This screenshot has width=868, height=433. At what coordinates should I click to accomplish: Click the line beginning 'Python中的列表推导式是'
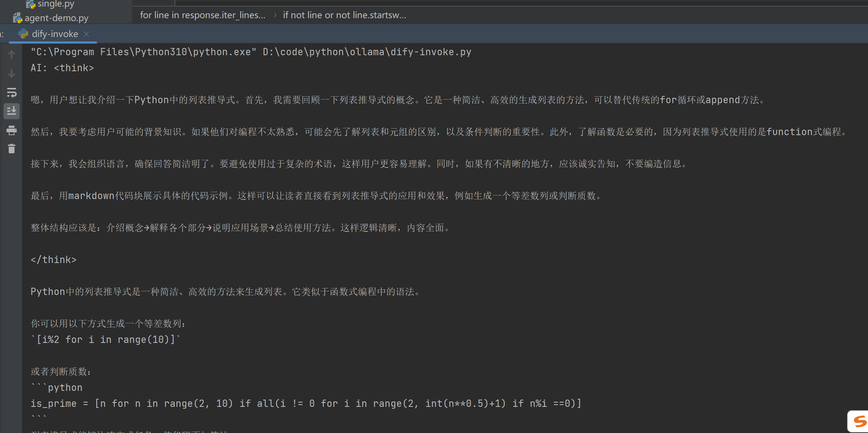[x=225, y=292]
